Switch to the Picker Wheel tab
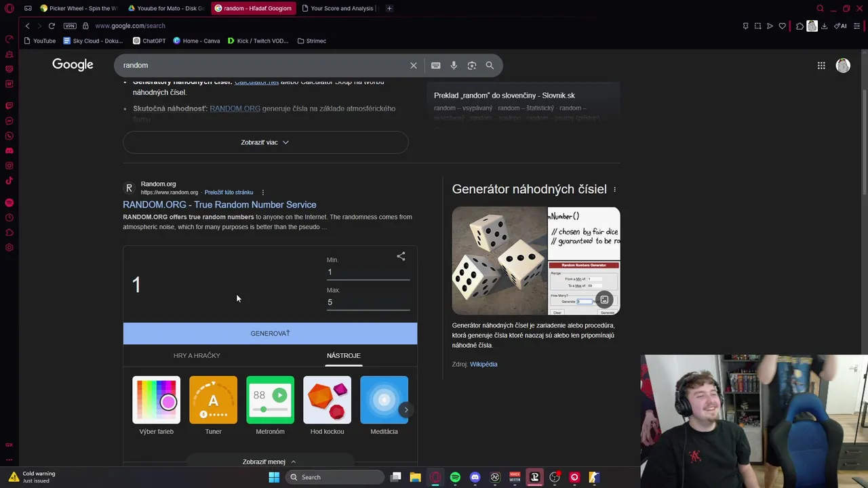 [79, 8]
